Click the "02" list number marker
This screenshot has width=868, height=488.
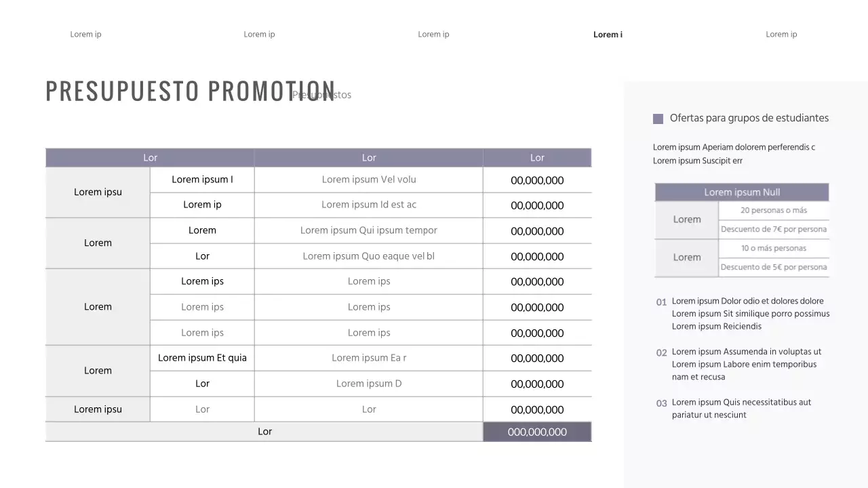pyautogui.click(x=661, y=353)
